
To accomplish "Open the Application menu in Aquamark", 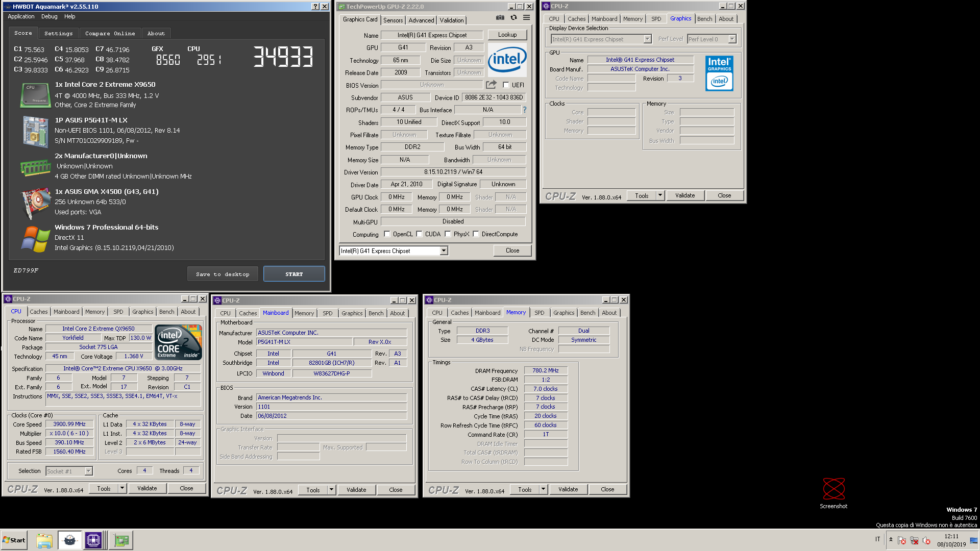I will coord(21,16).
